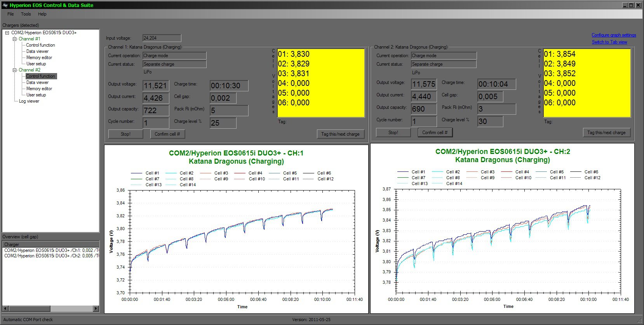Screen dimensions: 644x325
Task: Click Channel 1 Output capacity value 722
Action: (156, 110)
